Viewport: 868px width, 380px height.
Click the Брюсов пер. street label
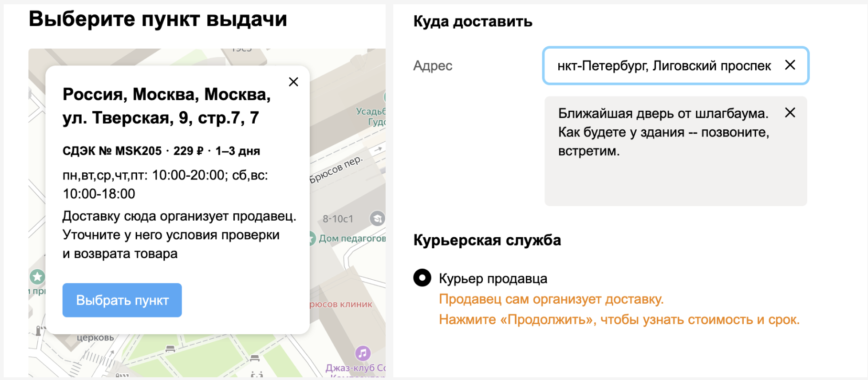(336, 169)
